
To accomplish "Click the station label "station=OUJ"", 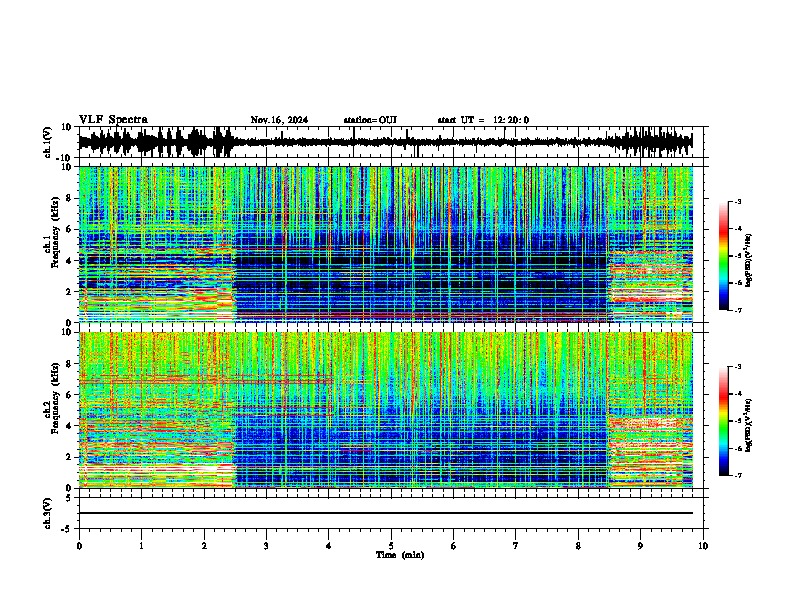I will [370, 120].
